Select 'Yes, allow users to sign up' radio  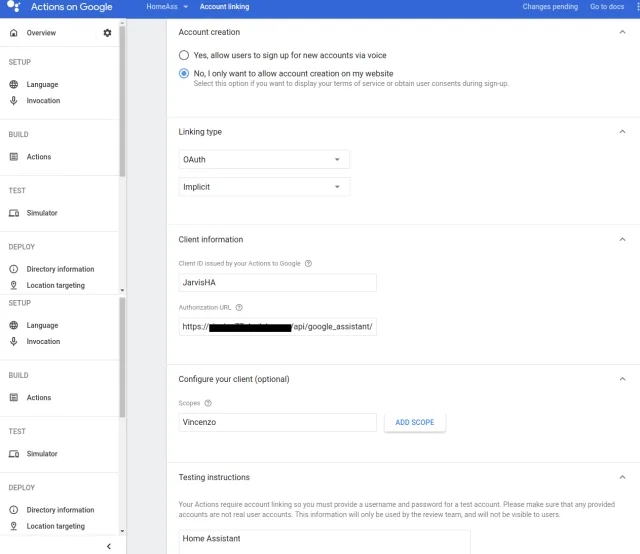click(x=184, y=55)
